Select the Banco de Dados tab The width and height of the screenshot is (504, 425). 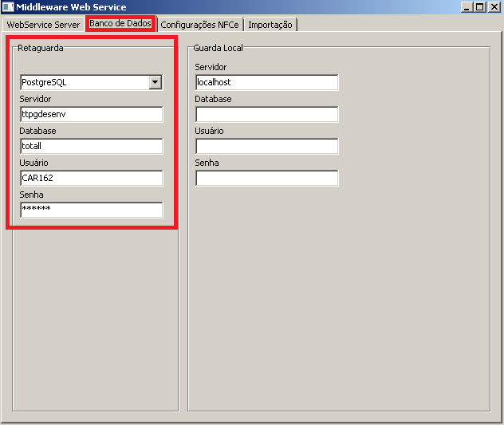(120, 24)
